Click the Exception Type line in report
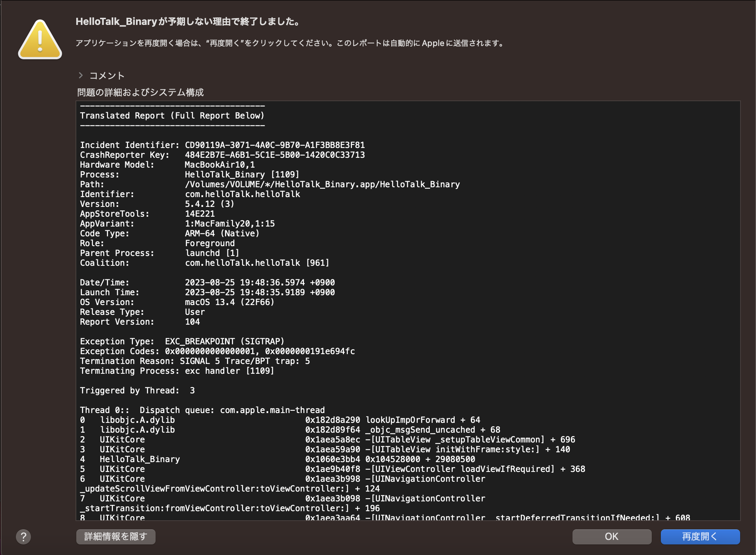The height and width of the screenshot is (555, 756). click(x=182, y=341)
